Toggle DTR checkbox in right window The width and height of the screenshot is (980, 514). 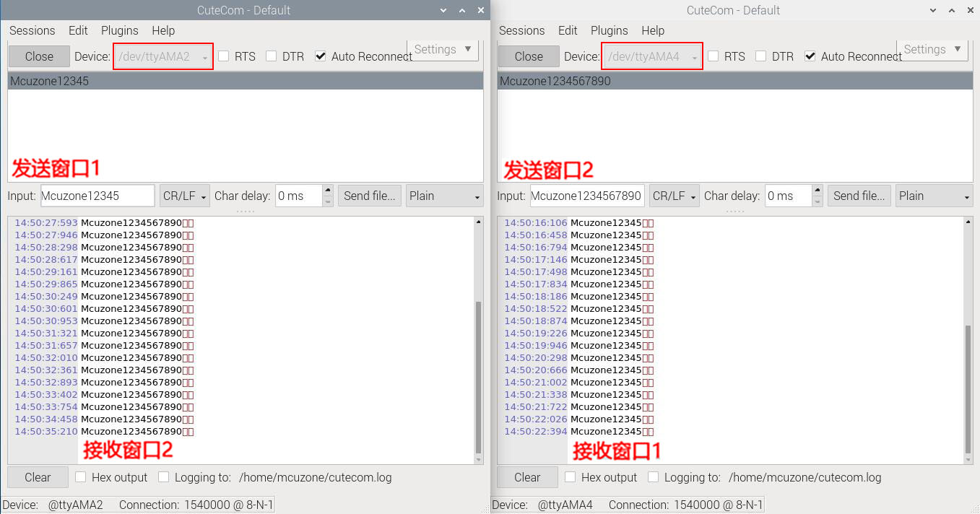[x=761, y=56]
